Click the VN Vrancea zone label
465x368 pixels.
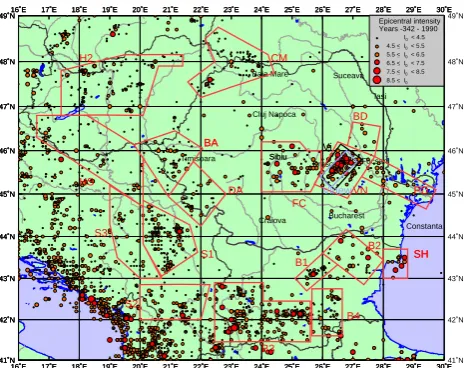360,190
